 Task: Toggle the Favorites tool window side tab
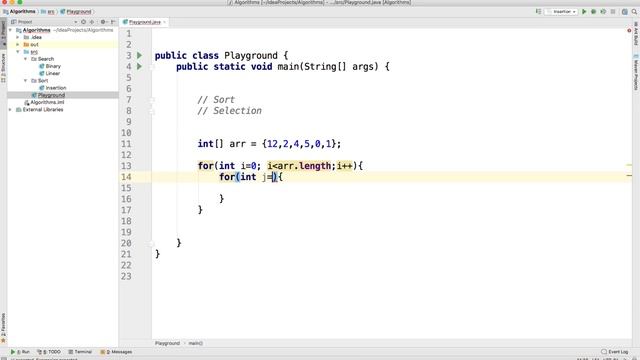3,327
